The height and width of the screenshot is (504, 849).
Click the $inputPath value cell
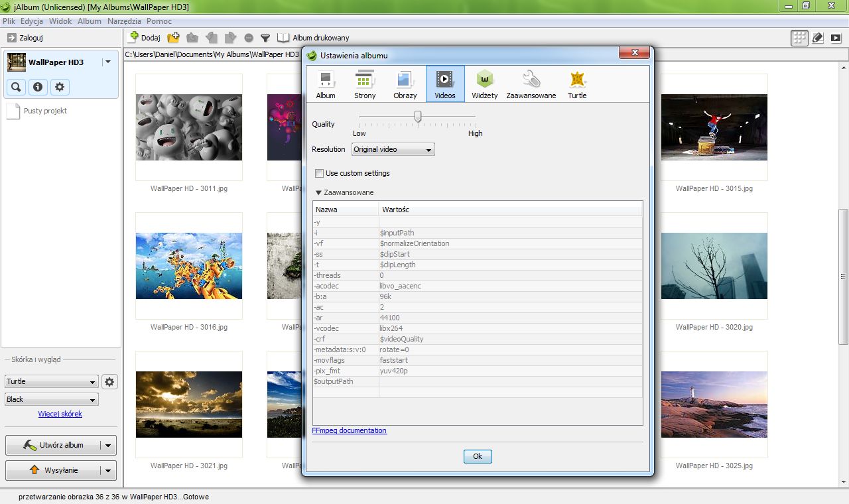pos(510,233)
